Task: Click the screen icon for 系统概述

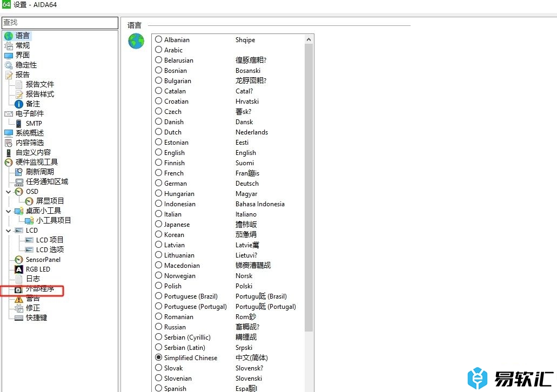Action: (9, 133)
